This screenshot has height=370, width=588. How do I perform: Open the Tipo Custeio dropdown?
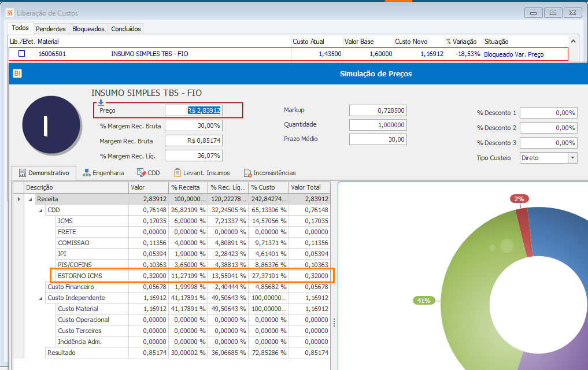[x=572, y=158]
